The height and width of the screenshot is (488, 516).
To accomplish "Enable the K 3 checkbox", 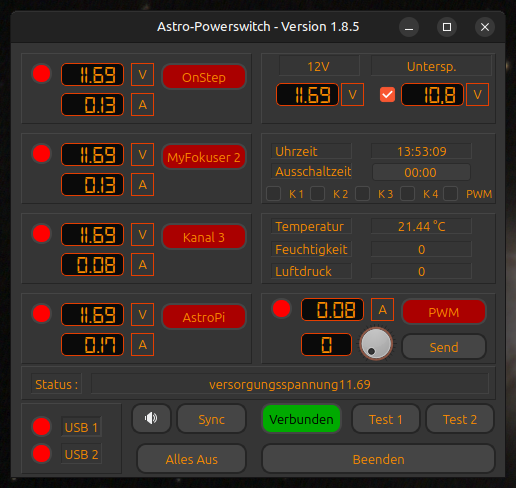I will click(362, 194).
